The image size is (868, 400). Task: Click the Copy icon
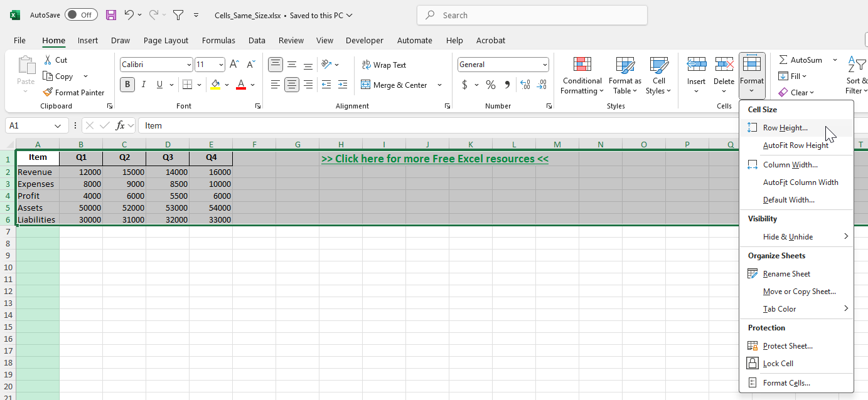(x=48, y=76)
